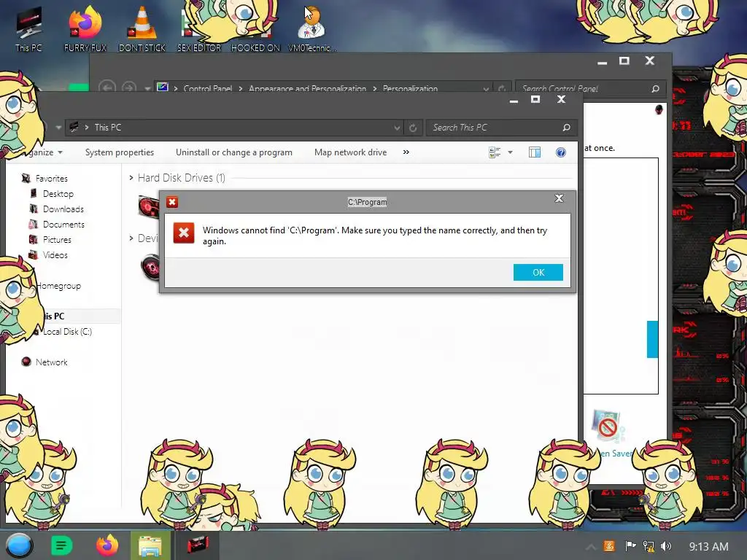747x560 pixels.
Task: Open the VM0Technic desktop shortcut
Action: [312, 28]
